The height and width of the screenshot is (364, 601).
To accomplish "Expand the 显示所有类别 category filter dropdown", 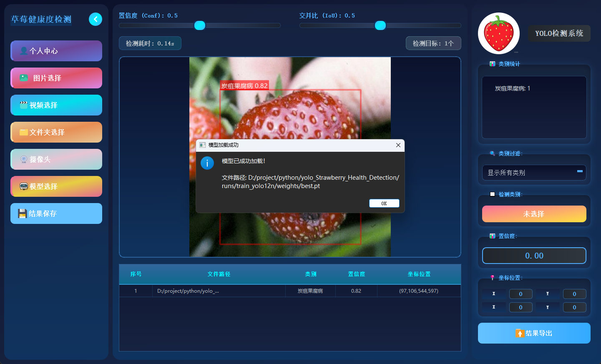I will click(x=534, y=173).
